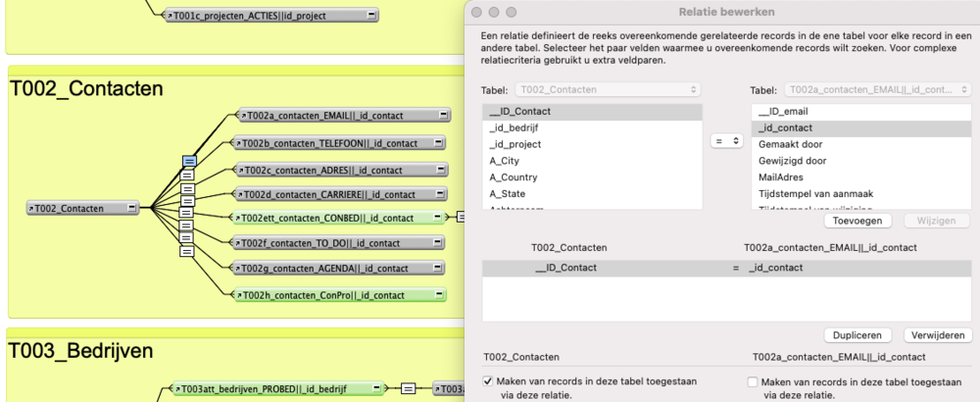Click the Verwijderen button

[938, 334]
